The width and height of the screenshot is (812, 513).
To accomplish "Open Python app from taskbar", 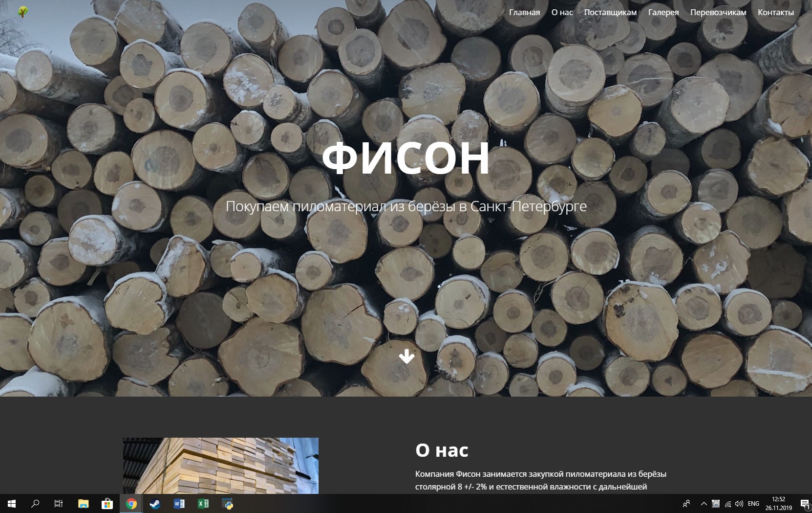I will [227, 503].
